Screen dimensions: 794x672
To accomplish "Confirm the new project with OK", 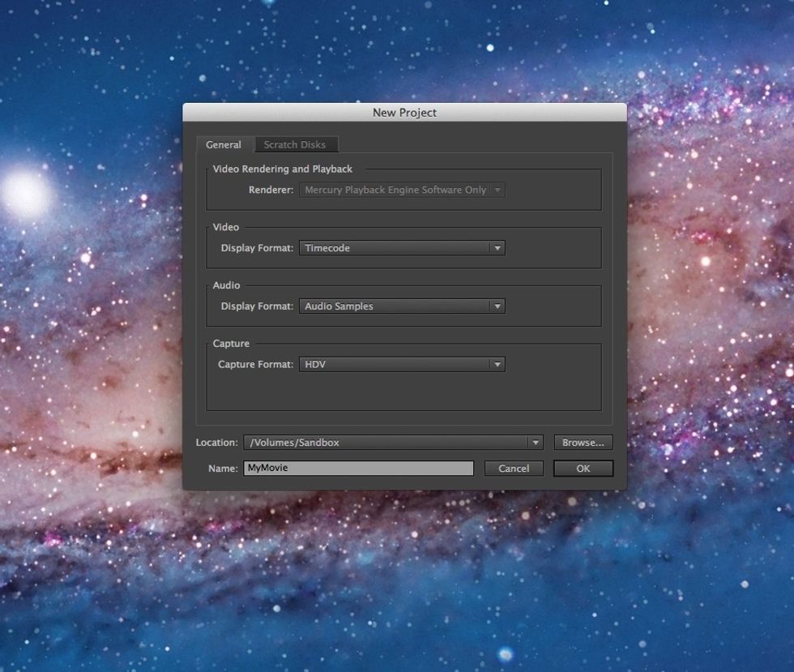I will (x=583, y=469).
